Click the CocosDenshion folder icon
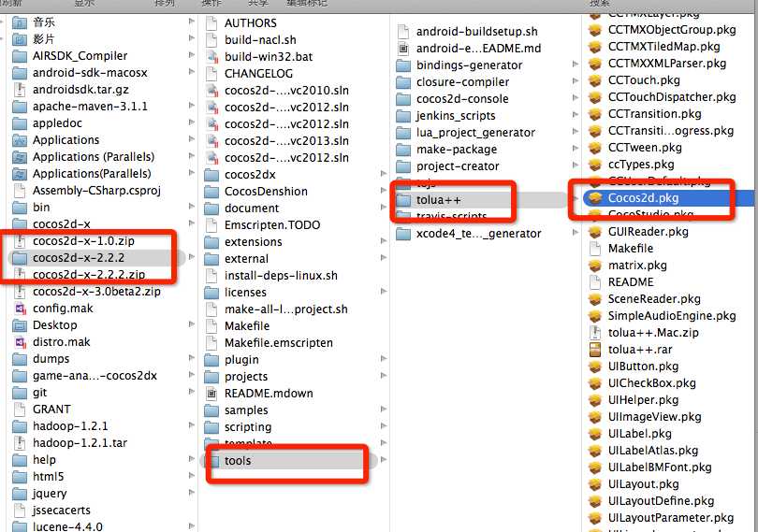 [x=211, y=192]
